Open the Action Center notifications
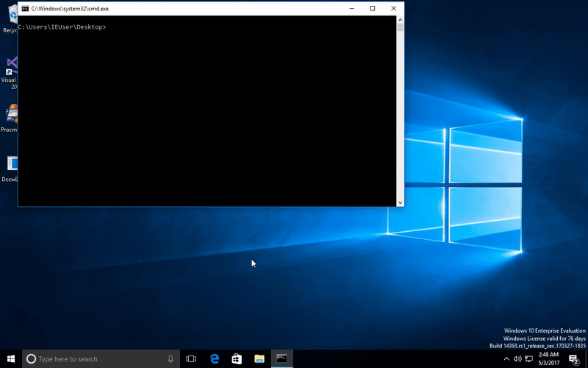 pos(573,359)
